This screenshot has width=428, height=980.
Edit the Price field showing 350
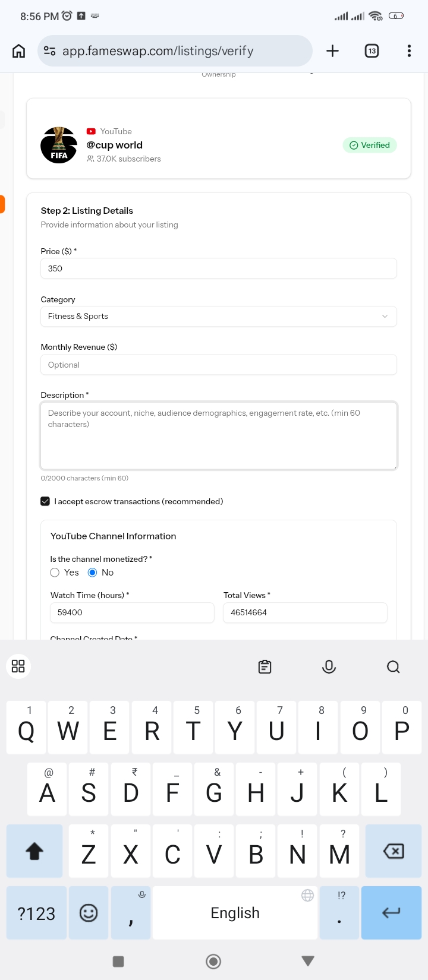coord(219,268)
